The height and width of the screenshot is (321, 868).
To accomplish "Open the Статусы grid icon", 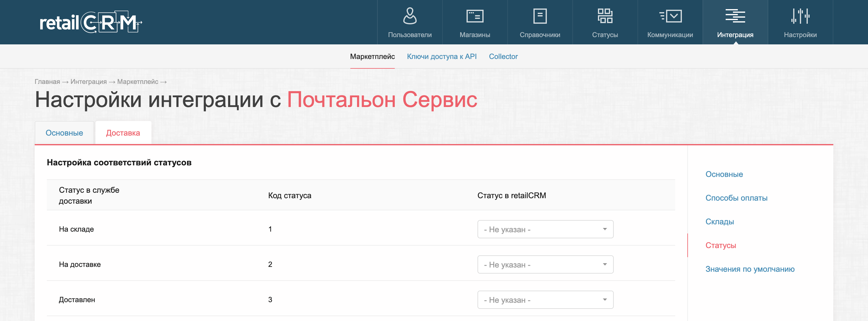I will pyautogui.click(x=605, y=16).
